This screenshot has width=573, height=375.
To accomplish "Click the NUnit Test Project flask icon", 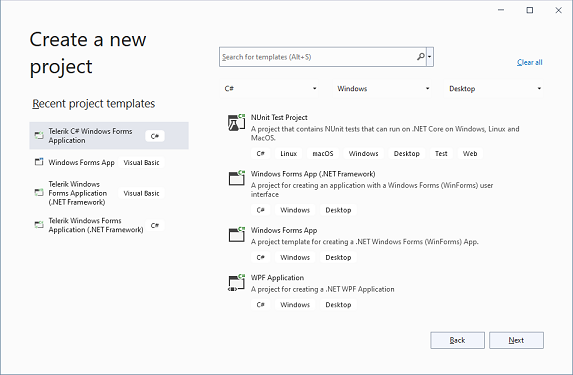I will 236,122.
